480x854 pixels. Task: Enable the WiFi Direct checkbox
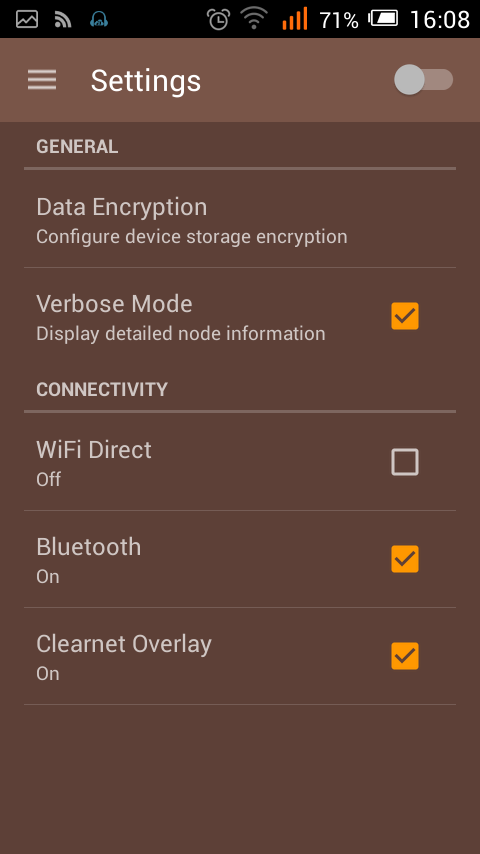405,462
